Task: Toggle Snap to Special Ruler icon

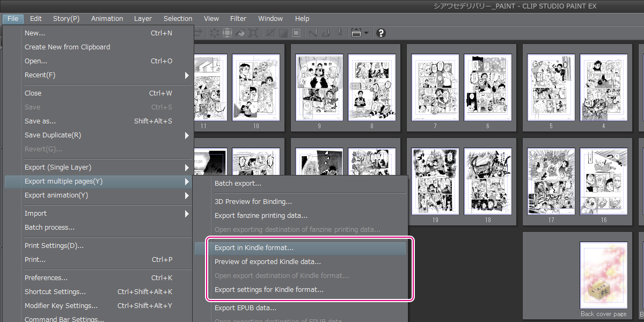Action: (x=326, y=33)
